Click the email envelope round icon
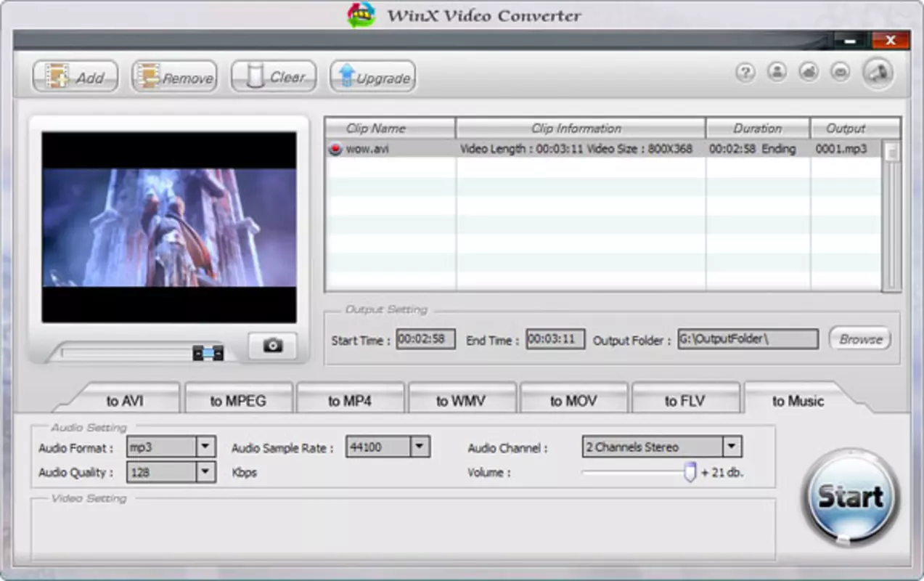 (x=841, y=72)
